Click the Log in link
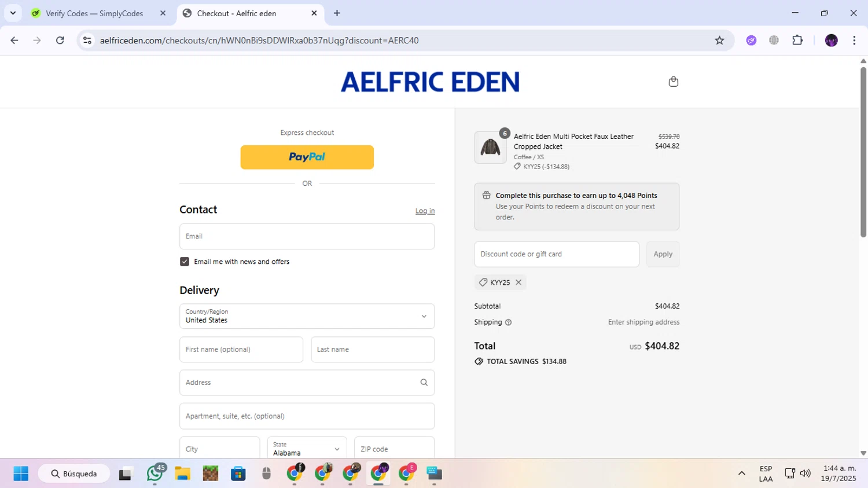 pyautogui.click(x=425, y=211)
